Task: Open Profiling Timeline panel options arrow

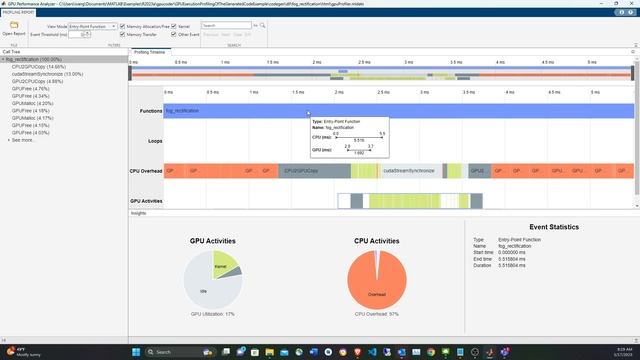Action: (633, 52)
